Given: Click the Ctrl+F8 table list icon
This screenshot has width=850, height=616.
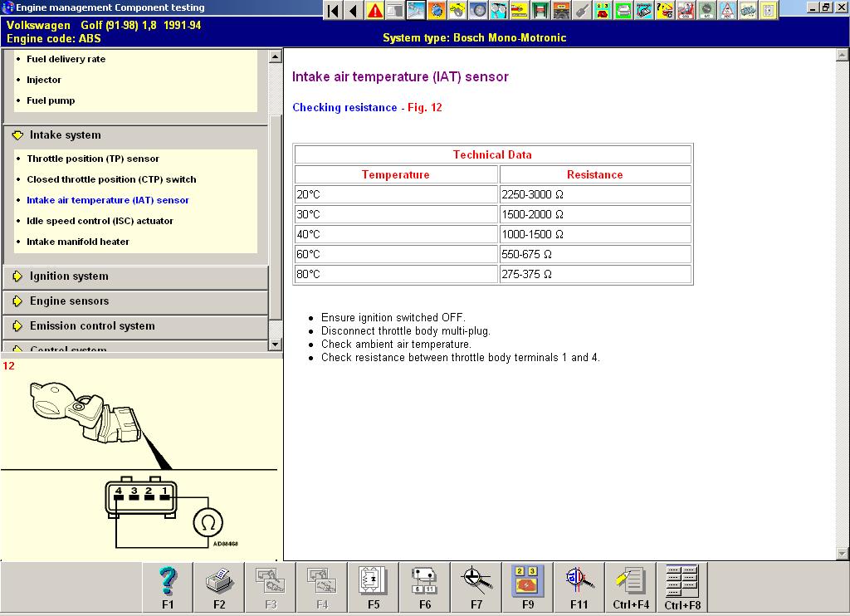Looking at the screenshot, I should point(682,587).
